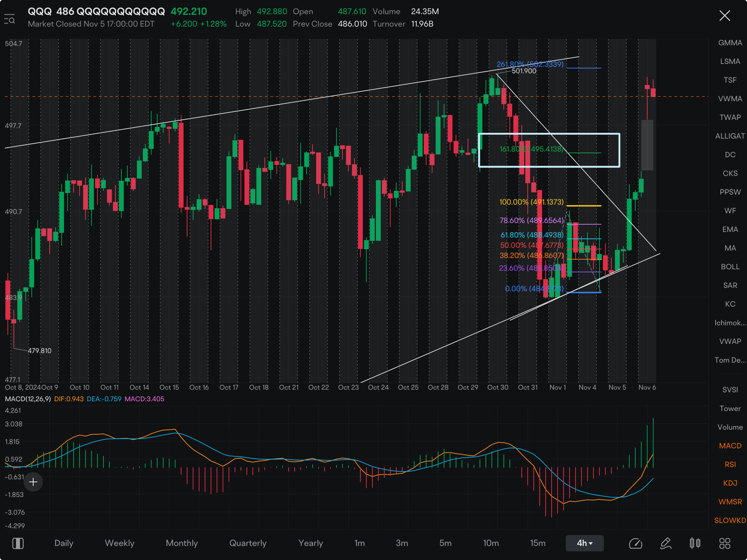Enable the DC indicator
This screenshot has height=560, width=747.
pos(730,155)
